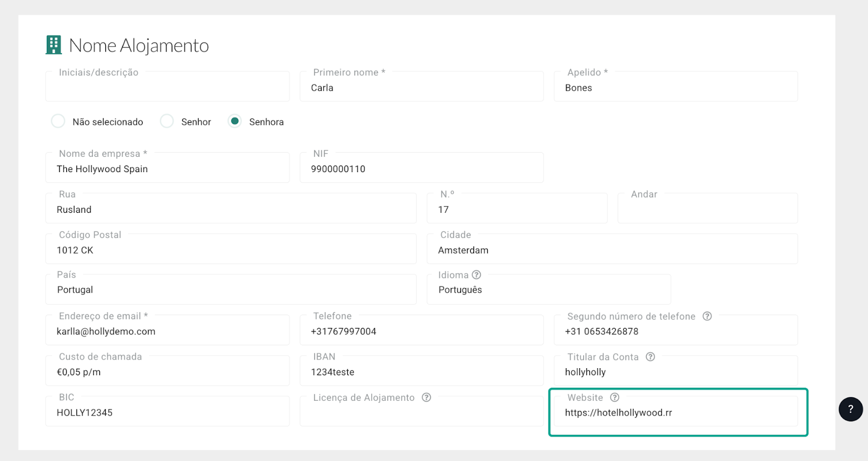Select the Senhora radio button

234,121
